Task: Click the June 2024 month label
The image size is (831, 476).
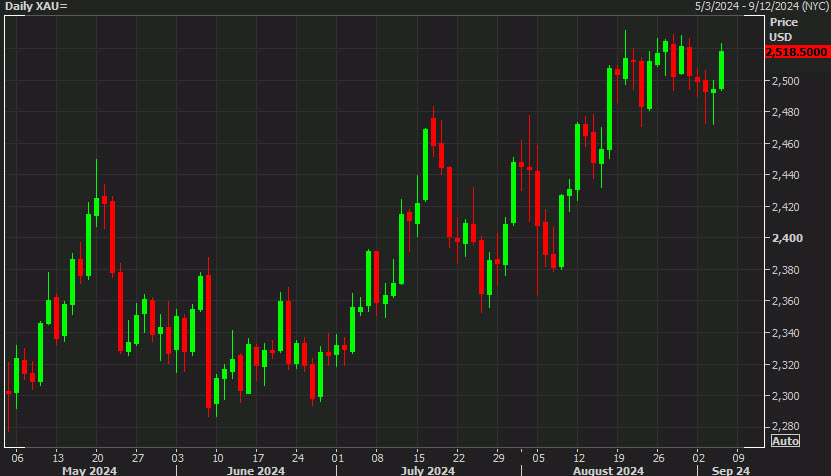Action: [255, 471]
